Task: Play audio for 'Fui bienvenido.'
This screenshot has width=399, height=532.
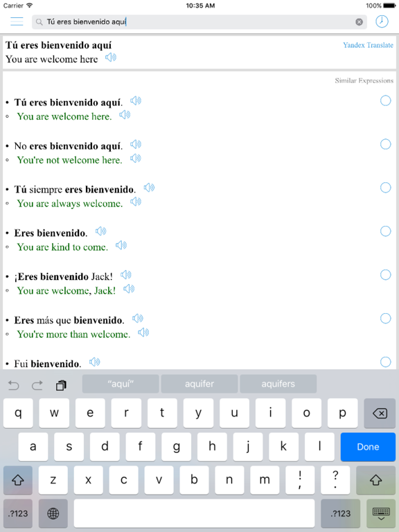Action: click(95, 362)
